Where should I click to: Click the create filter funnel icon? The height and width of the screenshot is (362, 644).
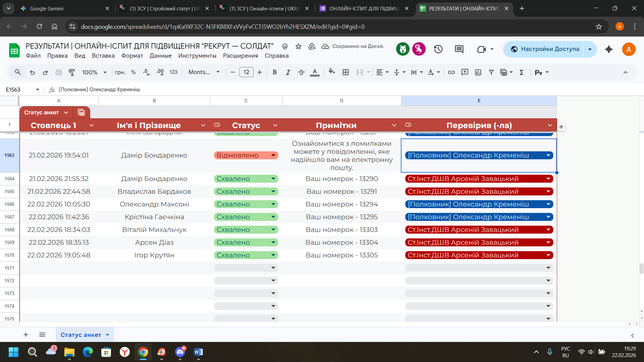[491, 72]
